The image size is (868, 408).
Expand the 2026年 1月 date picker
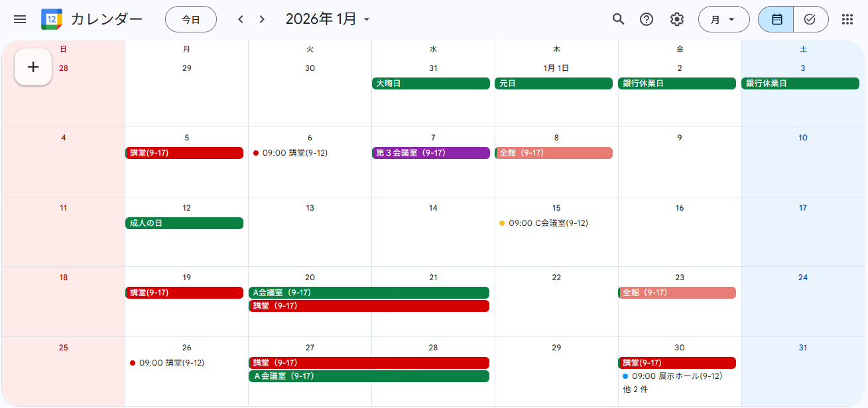(x=328, y=19)
